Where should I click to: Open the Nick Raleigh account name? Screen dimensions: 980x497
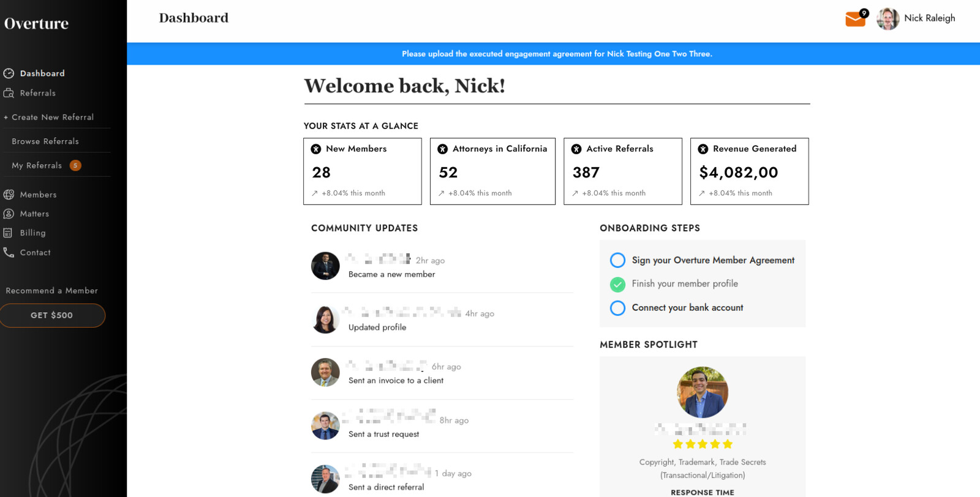click(929, 18)
